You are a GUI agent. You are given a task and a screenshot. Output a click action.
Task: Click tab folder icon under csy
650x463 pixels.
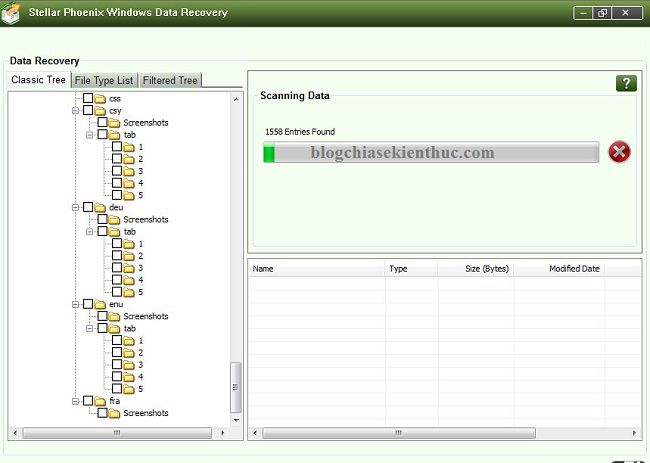114,135
